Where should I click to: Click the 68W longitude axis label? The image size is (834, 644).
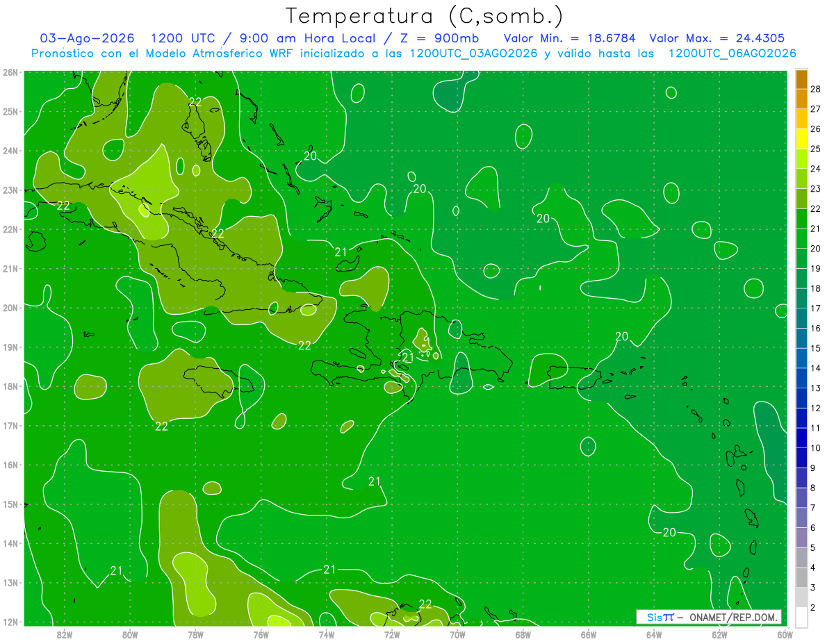[x=523, y=634]
